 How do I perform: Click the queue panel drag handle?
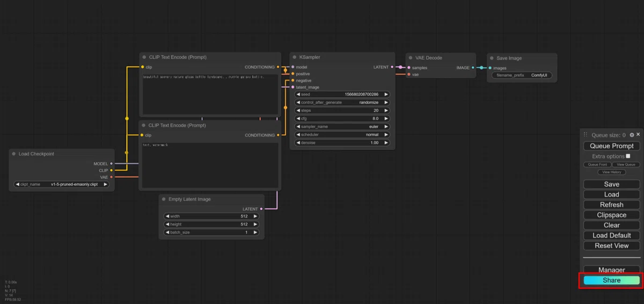click(x=586, y=135)
